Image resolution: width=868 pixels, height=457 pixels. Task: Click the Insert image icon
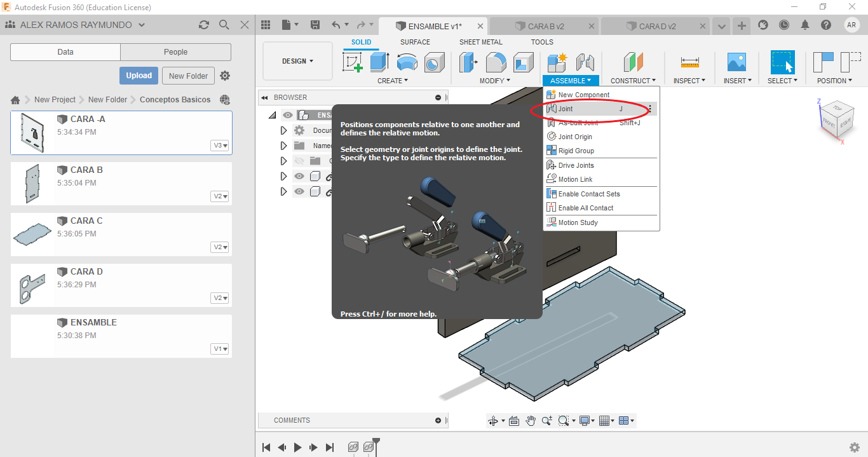point(736,62)
